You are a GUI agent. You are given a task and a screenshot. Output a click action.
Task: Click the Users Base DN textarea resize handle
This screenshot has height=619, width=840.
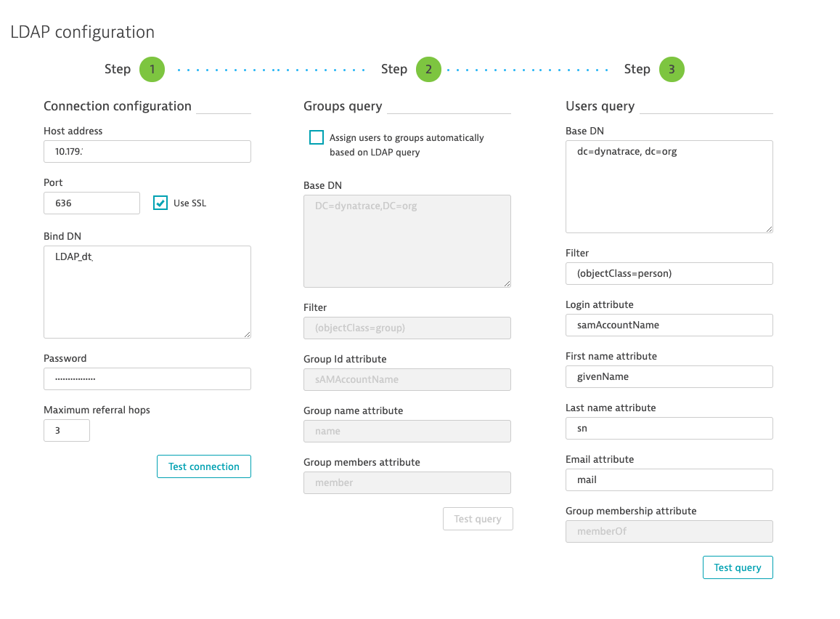pos(770,229)
